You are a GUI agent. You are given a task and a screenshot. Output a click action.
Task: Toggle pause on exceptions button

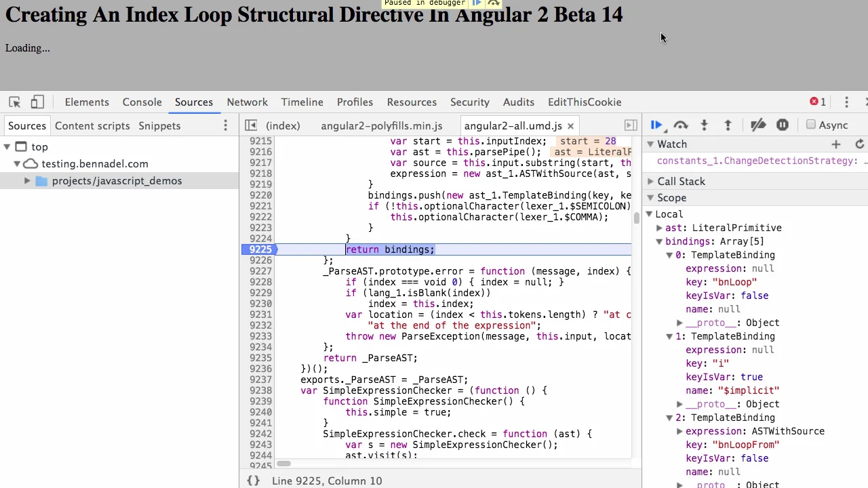click(782, 125)
